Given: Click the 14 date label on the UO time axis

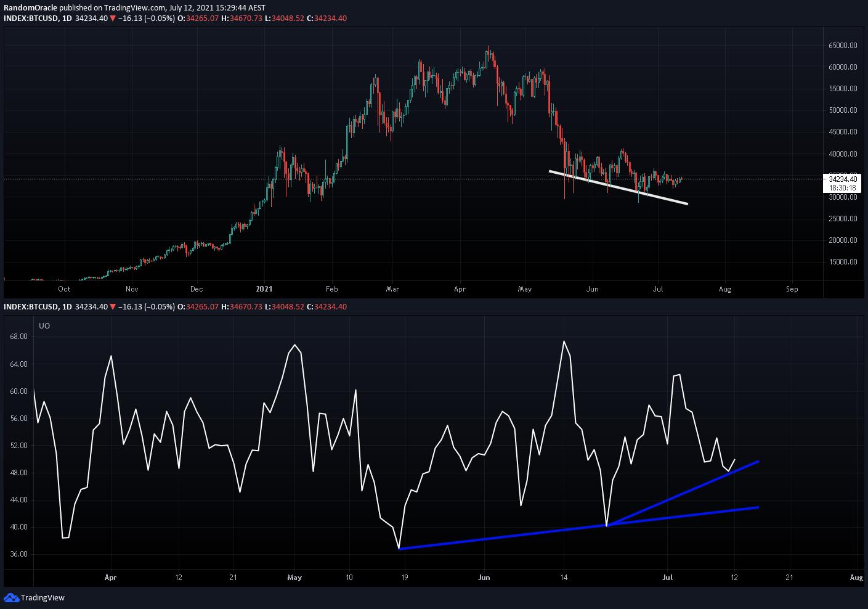Looking at the screenshot, I should pos(564,578).
